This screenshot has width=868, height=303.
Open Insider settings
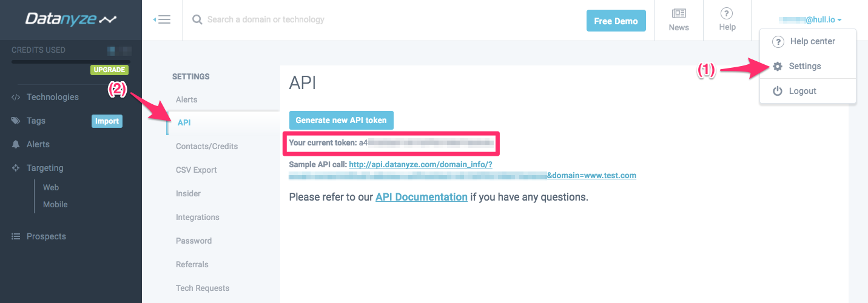[188, 193]
